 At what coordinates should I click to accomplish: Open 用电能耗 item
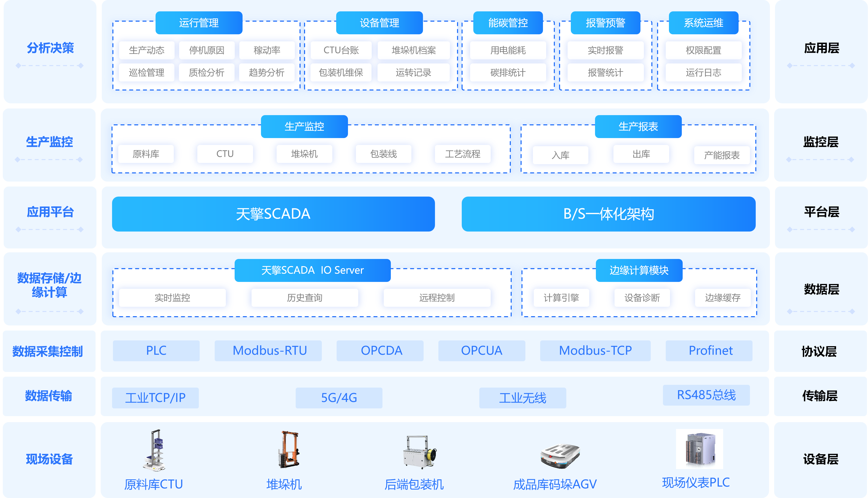coord(508,50)
